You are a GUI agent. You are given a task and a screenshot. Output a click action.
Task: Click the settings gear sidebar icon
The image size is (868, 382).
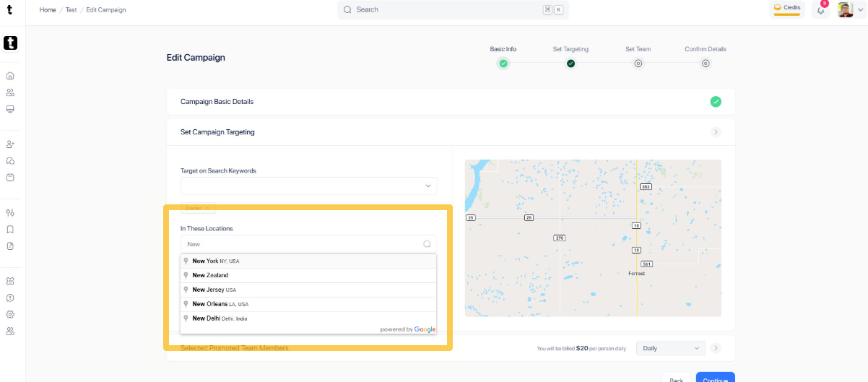click(10, 314)
